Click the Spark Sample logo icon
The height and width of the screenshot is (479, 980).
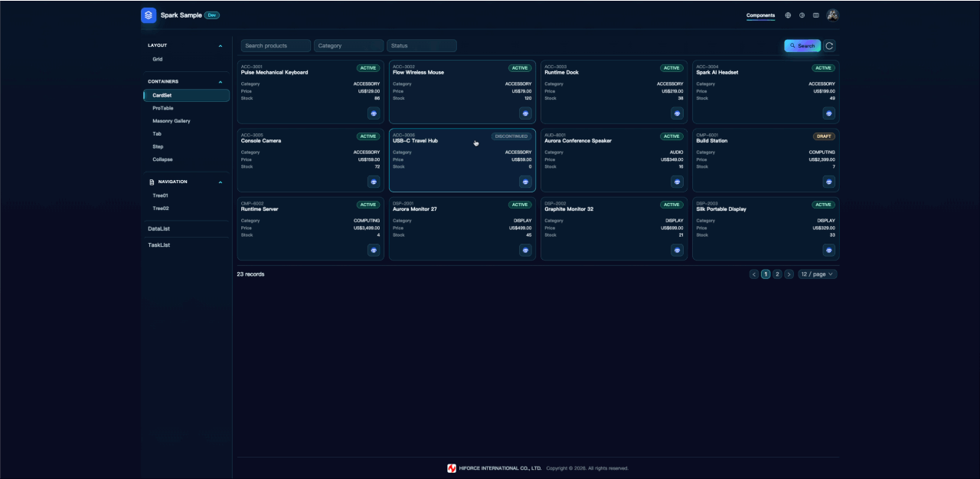149,15
